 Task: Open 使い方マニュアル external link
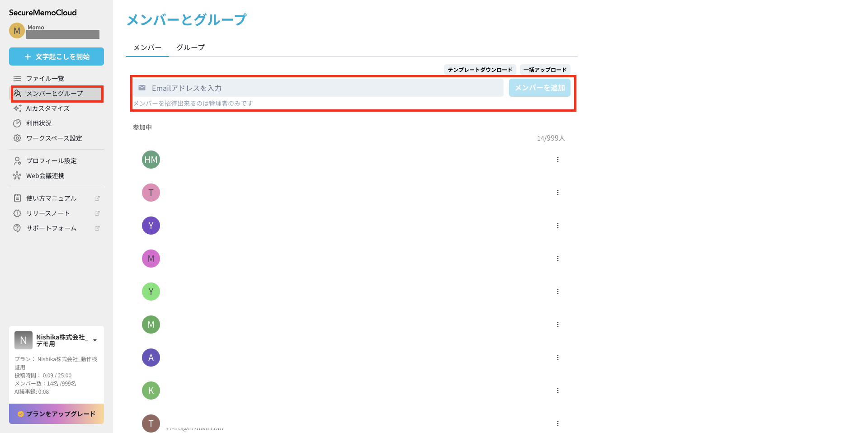coord(51,198)
